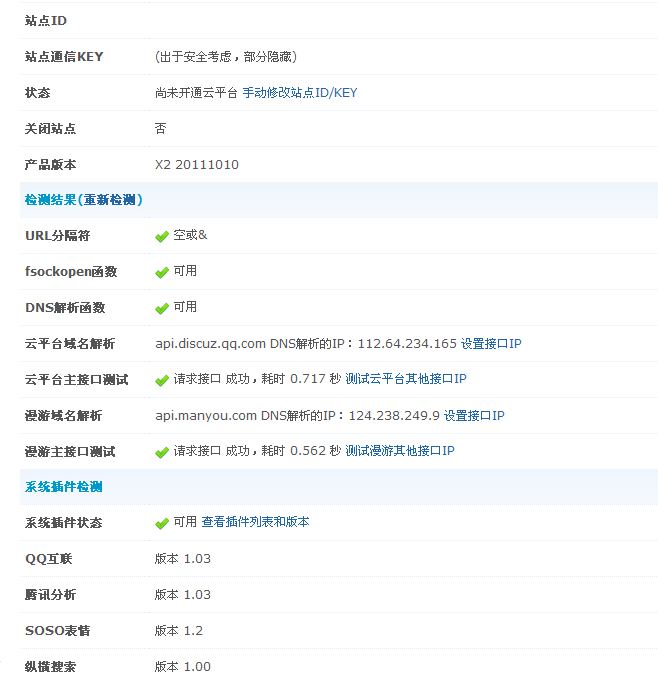Select the 站点ID label
Viewport: 658px width, 690px height.
[46, 21]
